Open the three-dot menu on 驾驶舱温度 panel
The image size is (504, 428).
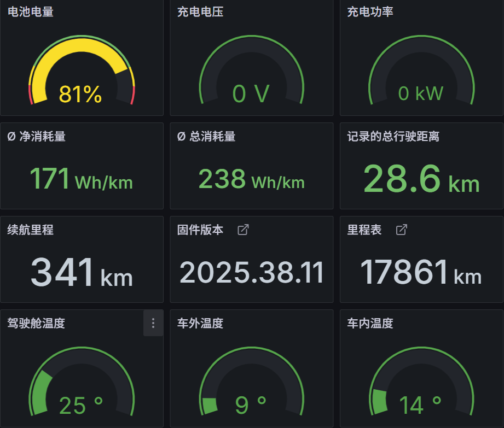click(x=153, y=323)
